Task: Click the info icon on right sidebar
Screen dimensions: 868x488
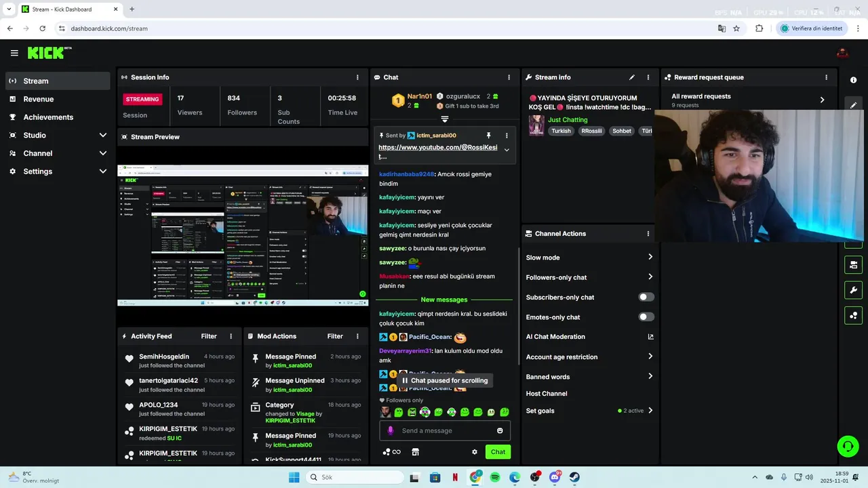Action: [853, 80]
